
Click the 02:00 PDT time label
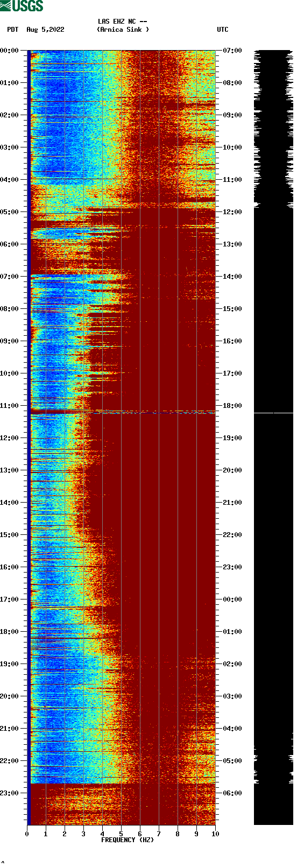pyautogui.click(x=10, y=115)
